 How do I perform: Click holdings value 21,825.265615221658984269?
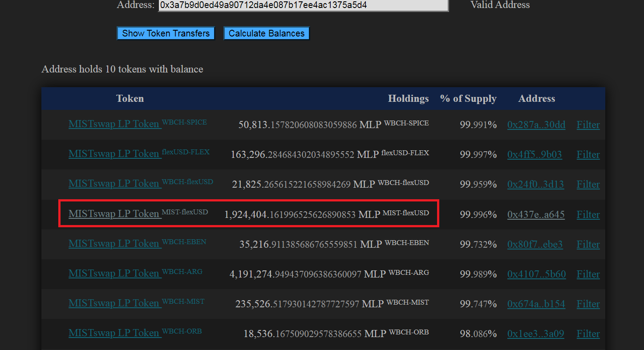coord(292,184)
